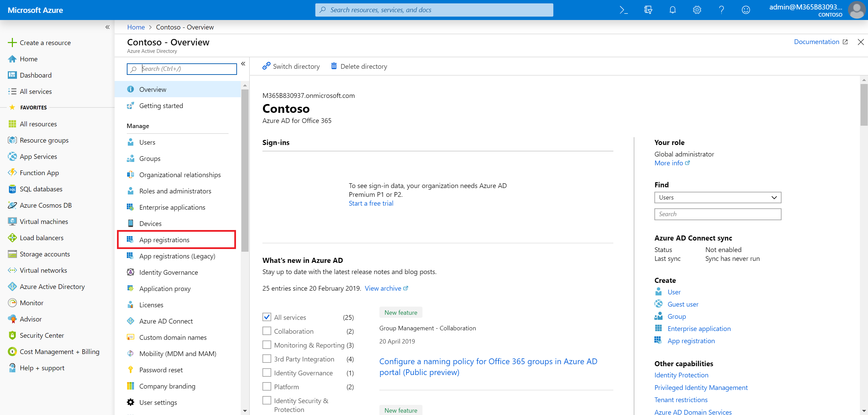This screenshot has width=868, height=415.
Task: Click the help question mark icon
Action: click(x=721, y=10)
